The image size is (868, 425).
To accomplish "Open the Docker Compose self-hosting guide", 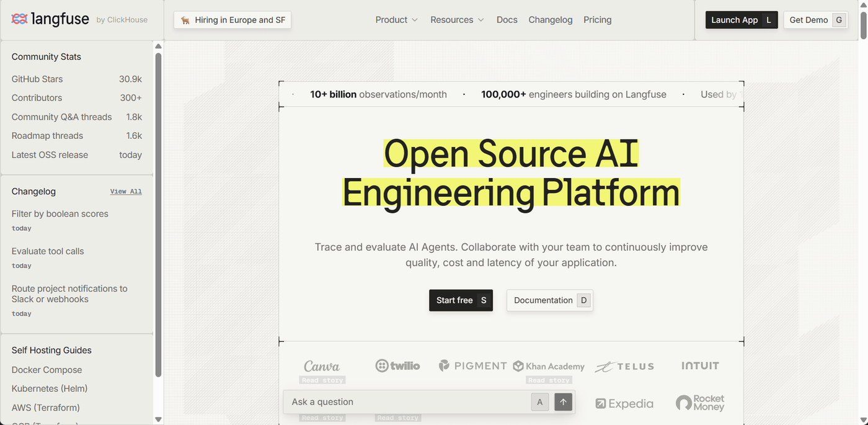I will click(x=46, y=370).
